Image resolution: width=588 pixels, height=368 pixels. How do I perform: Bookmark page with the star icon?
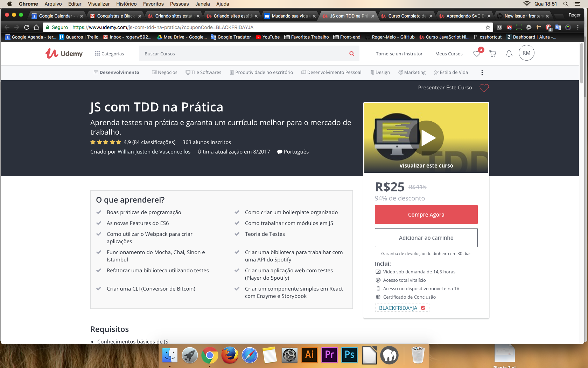pos(488,27)
